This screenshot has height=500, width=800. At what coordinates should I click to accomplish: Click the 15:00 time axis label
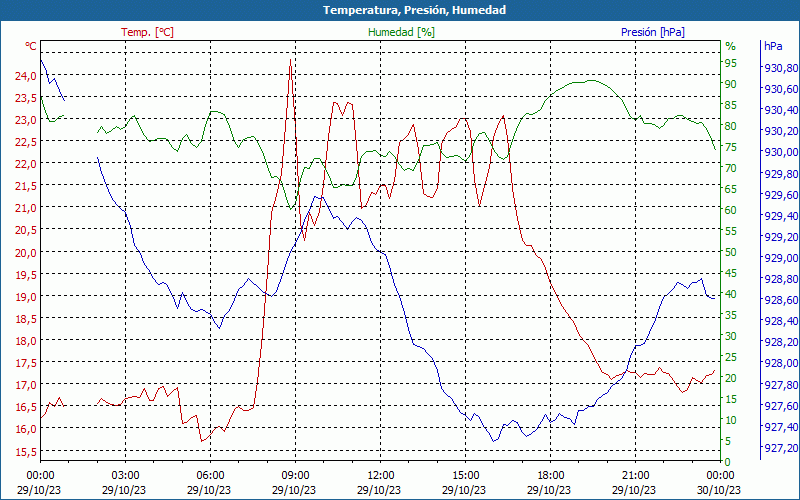click(x=465, y=475)
